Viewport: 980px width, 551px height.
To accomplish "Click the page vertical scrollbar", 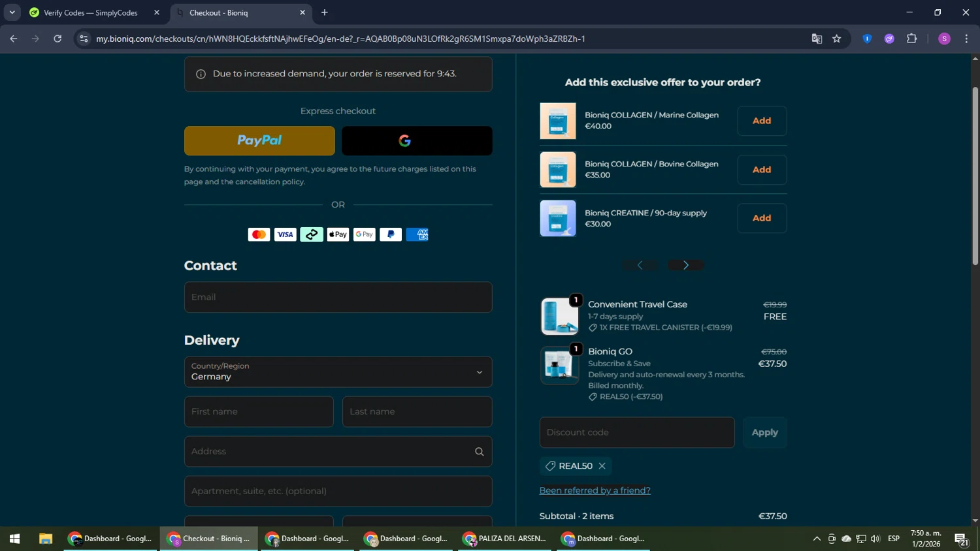I will (975, 176).
